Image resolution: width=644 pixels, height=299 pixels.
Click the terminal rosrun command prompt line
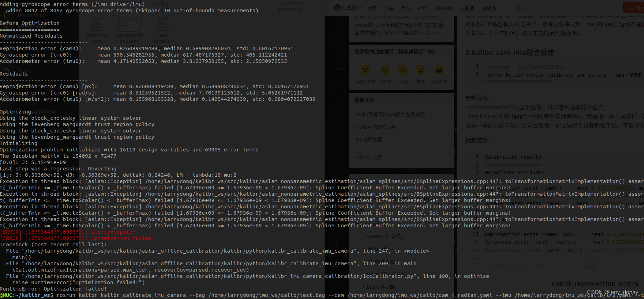click(322, 295)
